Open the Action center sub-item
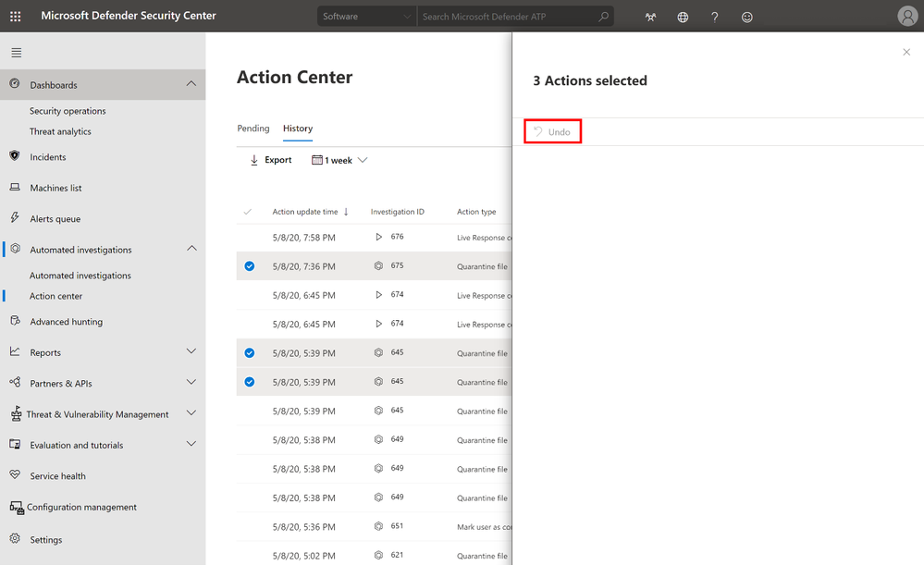924x565 pixels. pyautogui.click(x=56, y=296)
